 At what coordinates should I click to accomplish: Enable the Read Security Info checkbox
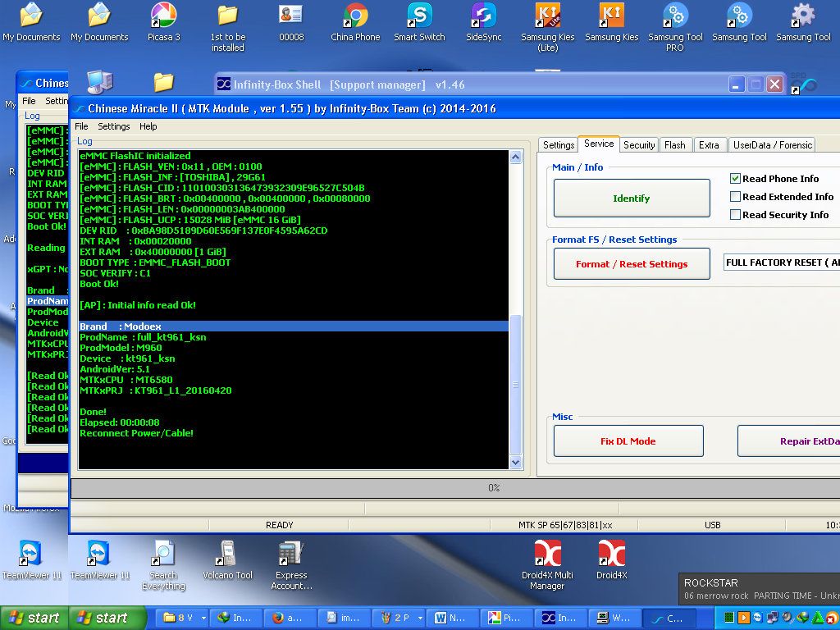pos(736,215)
